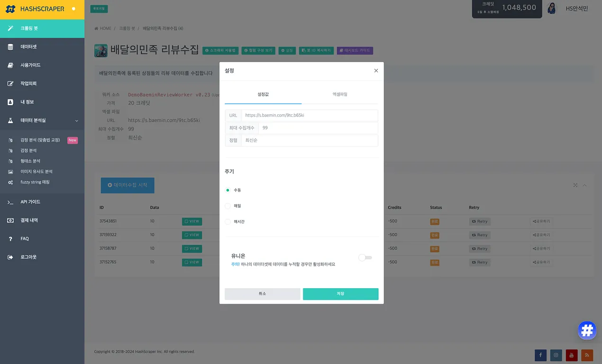Open the RSS feed footer icon
Screen dimensions: 602x364
coord(587,355)
